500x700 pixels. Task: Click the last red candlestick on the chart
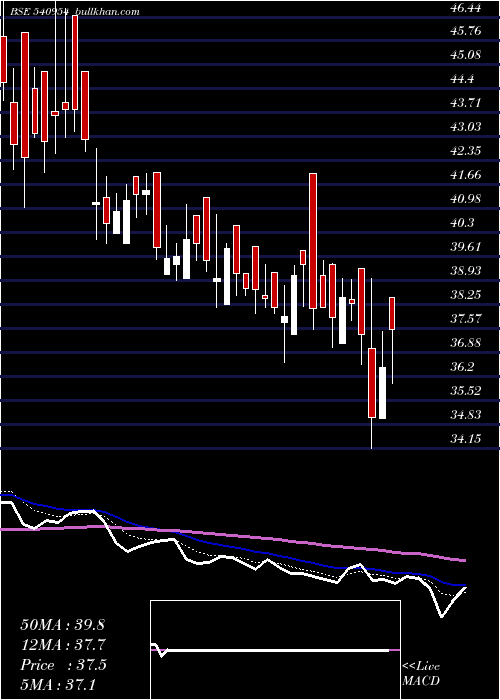[x=392, y=313]
